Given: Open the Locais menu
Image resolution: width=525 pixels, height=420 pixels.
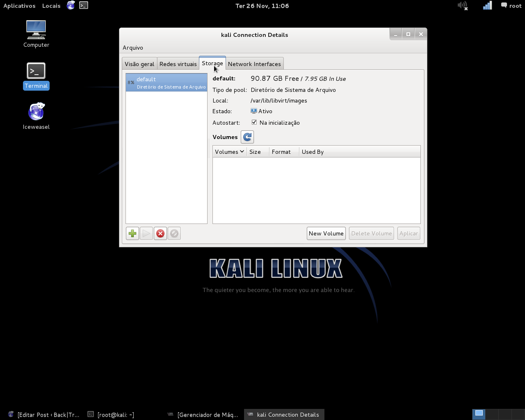Looking at the screenshot, I should 51,6.
